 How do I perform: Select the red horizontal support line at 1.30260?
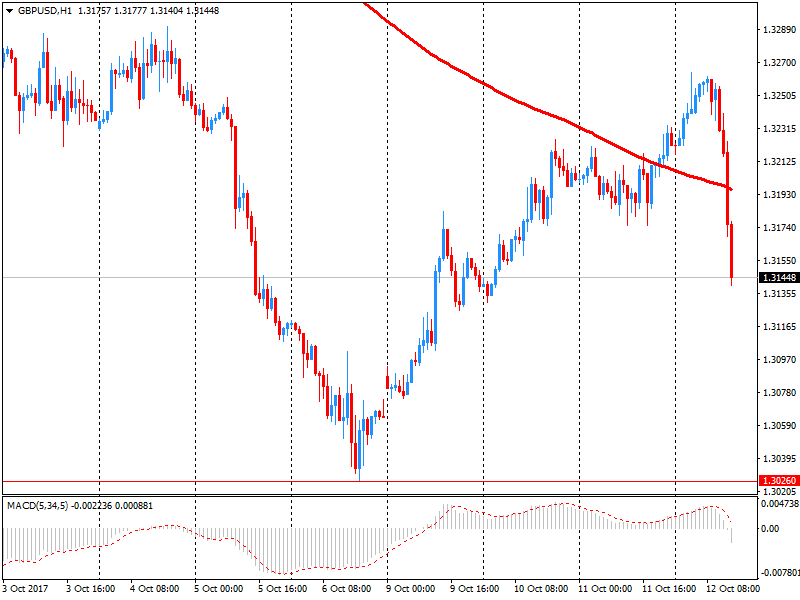coord(380,481)
